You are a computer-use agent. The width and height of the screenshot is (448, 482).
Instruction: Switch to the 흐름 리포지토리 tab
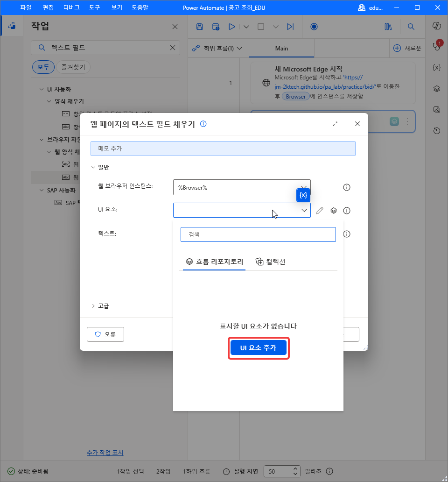214,262
